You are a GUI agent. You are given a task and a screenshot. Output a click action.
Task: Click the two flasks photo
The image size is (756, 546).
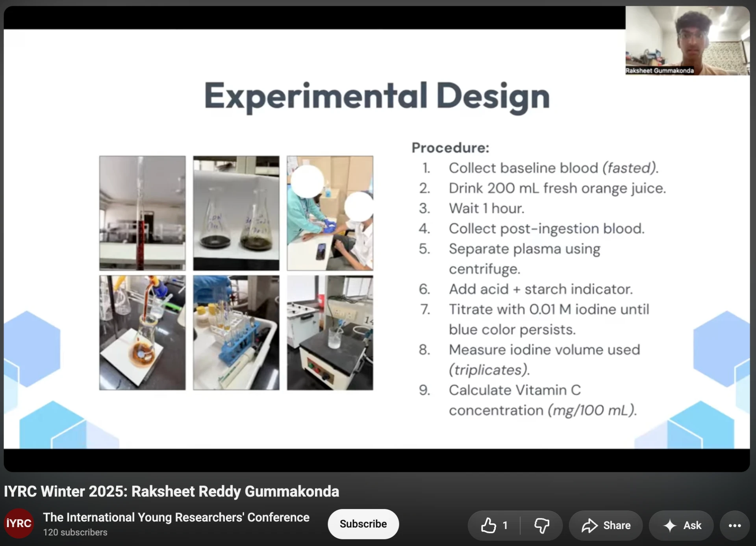(x=236, y=213)
